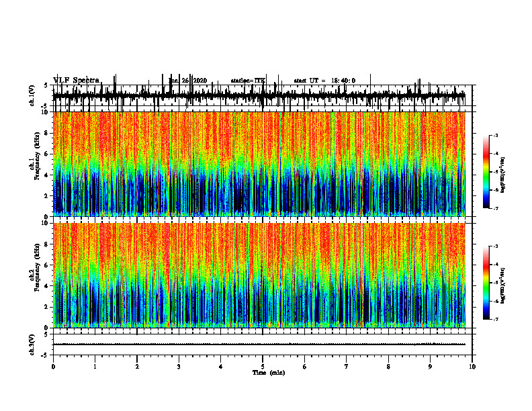
Task: Click the "4" minute time tick label
Action: (x=220, y=367)
